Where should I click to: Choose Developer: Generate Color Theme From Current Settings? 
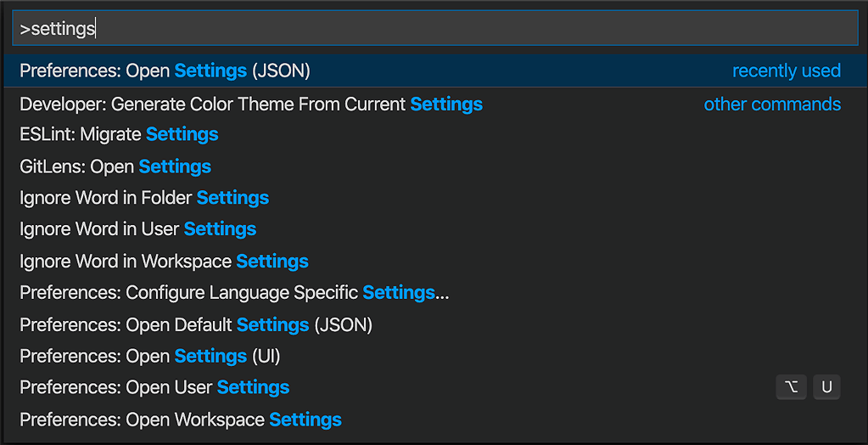coord(434,104)
